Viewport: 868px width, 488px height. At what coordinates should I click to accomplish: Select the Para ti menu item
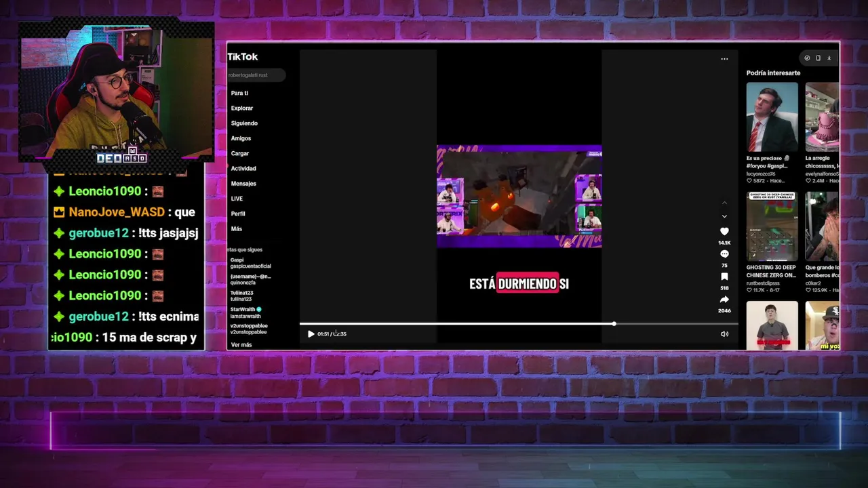239,93
